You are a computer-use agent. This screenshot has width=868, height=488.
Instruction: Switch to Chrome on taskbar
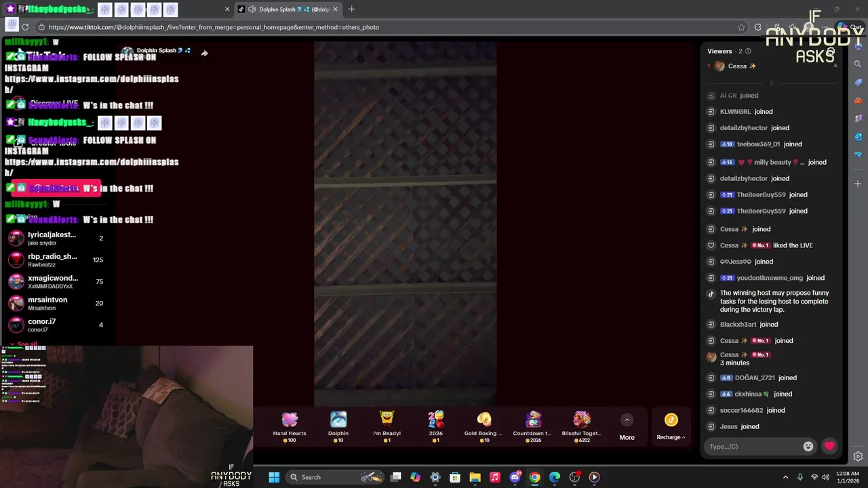tap(534, 477)
